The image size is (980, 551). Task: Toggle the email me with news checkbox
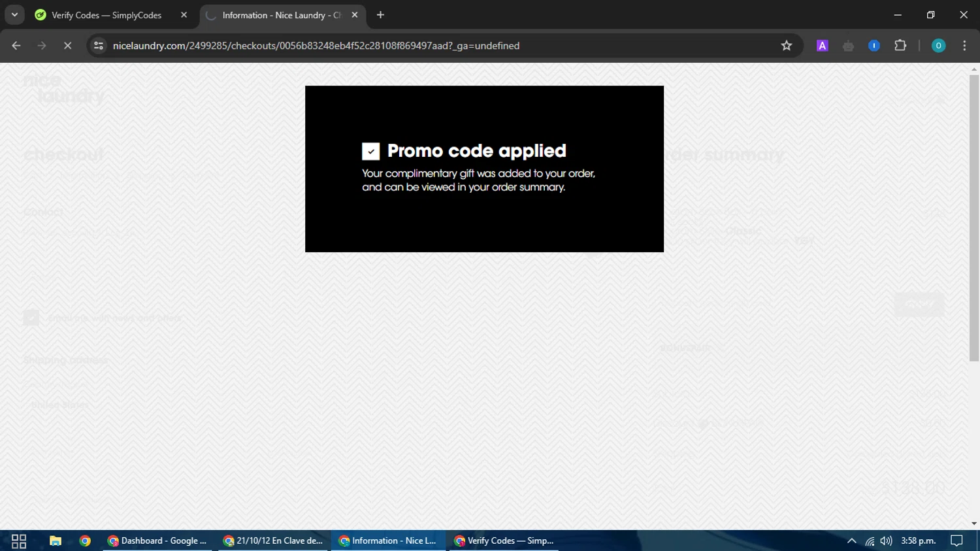click(31, 318)
